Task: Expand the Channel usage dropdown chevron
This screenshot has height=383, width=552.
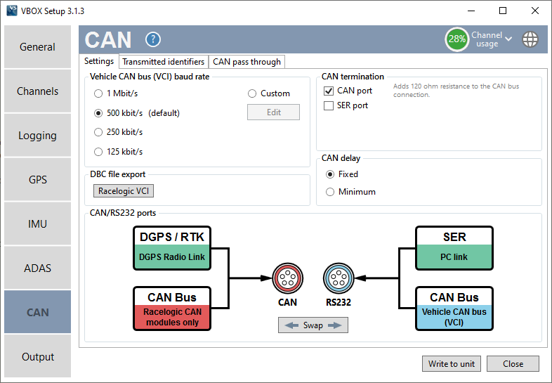Action: (508, 39)
